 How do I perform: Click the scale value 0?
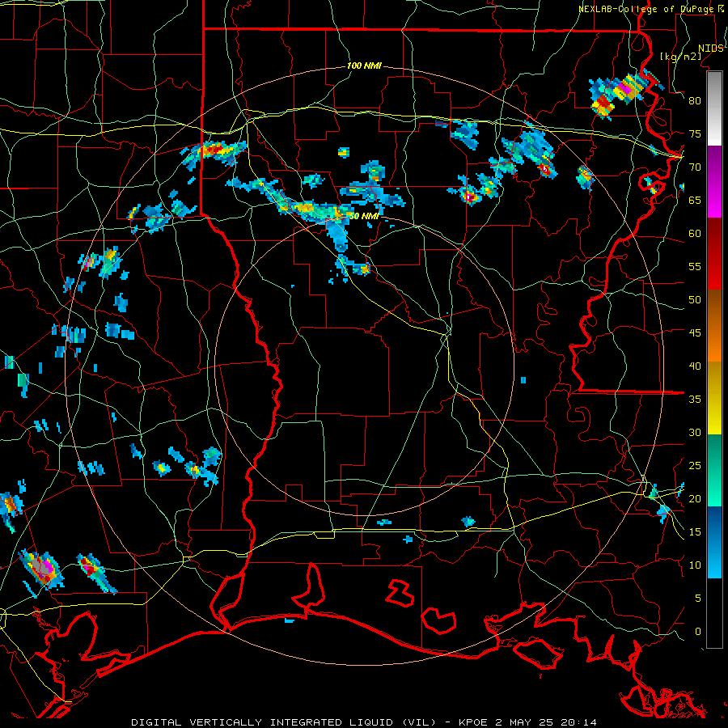point(698,632)
